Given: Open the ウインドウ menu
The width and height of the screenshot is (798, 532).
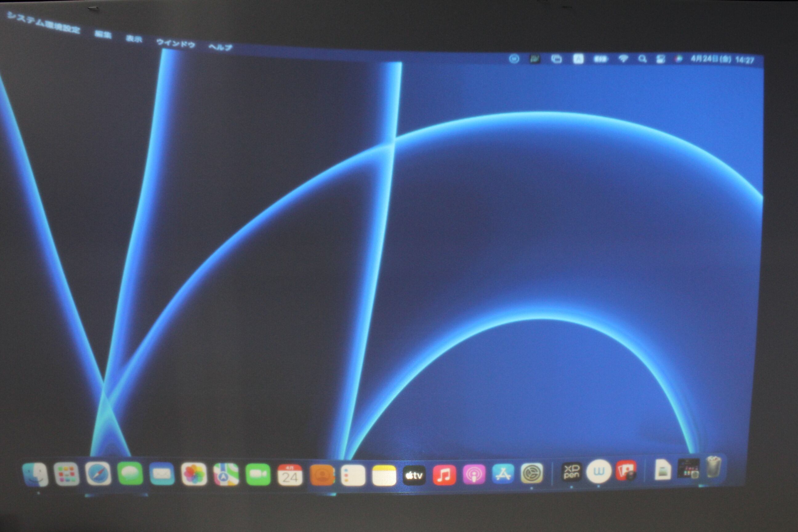Looking at the screenshot, I should (175, 43).
